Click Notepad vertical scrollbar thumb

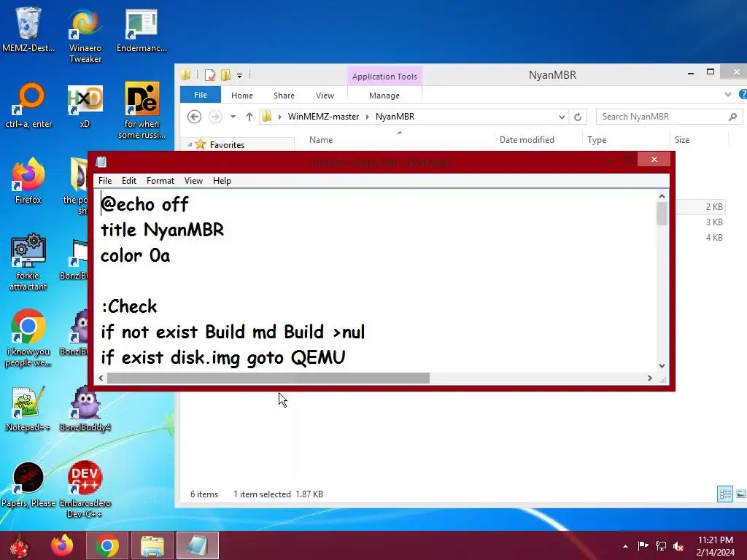[662, 214]
